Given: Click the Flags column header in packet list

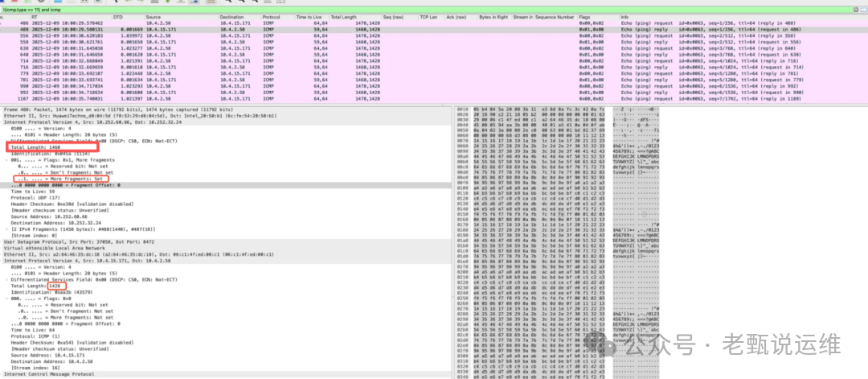Looking at the screenshot, I should coord(599,17).
